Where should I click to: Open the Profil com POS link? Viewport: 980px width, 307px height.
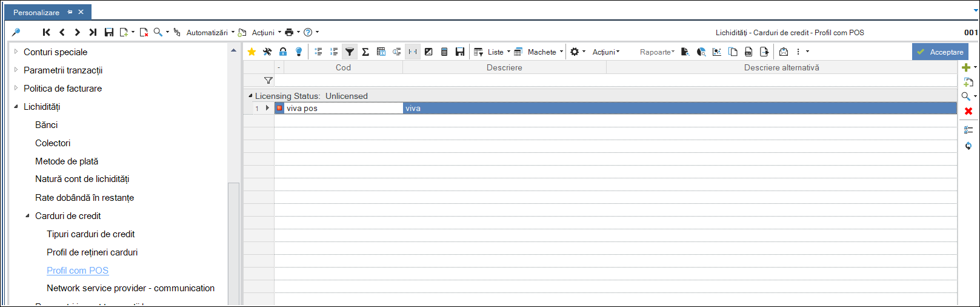(78, 271)
